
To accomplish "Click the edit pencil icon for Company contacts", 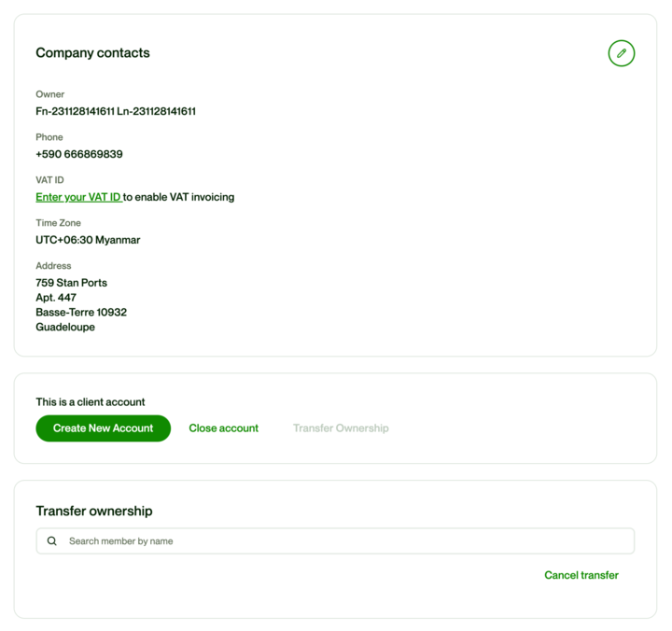I will point(621,54).
